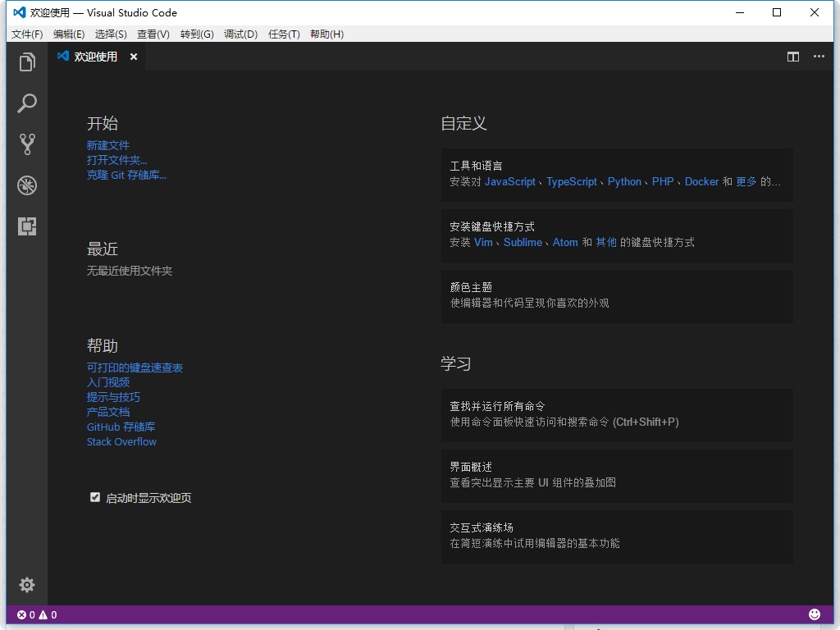Click the smiley feedback icon in status bar
The height and width of the screenshot is (630, 840).
[x=815, y=614]
